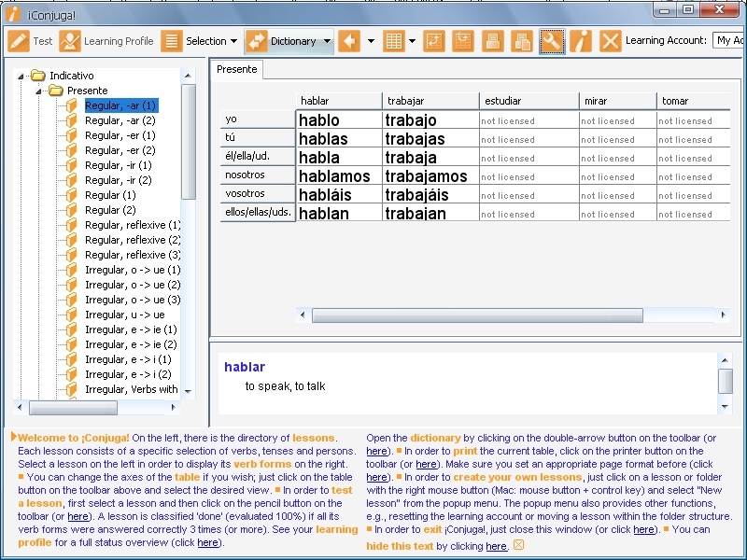Open the Learning Account combo box

[x=729, y=41]
